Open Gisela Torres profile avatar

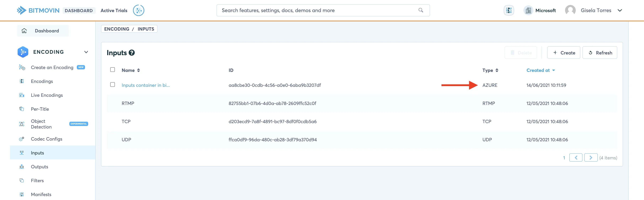[570, 10]
